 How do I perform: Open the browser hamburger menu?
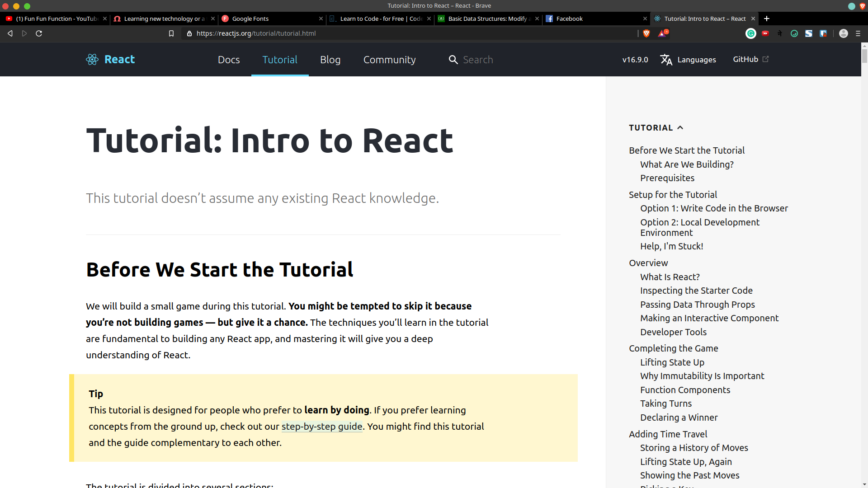pyautogui.click(x=858, y=33)
